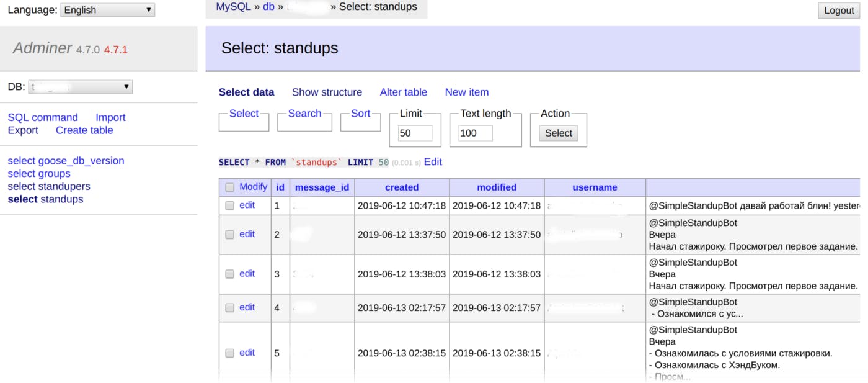Viewport: 868px width, 383px height.
Task: Click modified cell 2019-06-13 02:38:15
Action: [x=497, y=353]
